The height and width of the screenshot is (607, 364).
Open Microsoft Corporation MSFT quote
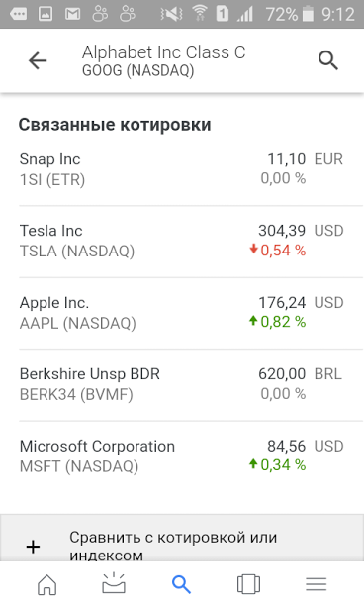pyautogui.click(x=182, y=456)
